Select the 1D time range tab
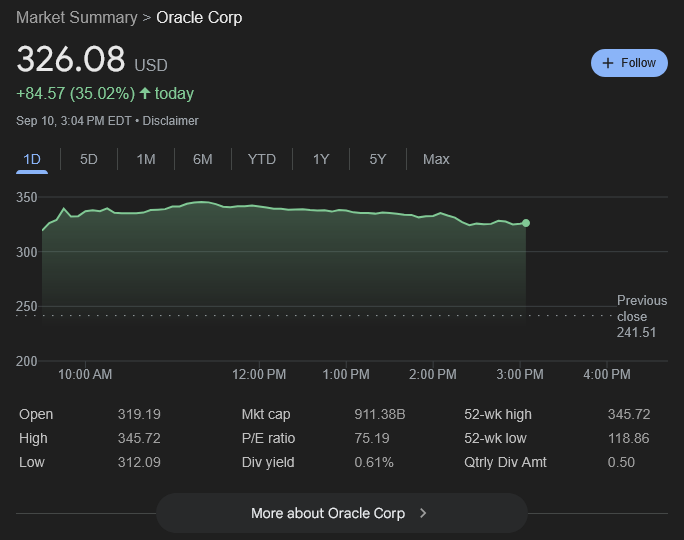Screen dimensions: 684x540 tap(32, 159)
